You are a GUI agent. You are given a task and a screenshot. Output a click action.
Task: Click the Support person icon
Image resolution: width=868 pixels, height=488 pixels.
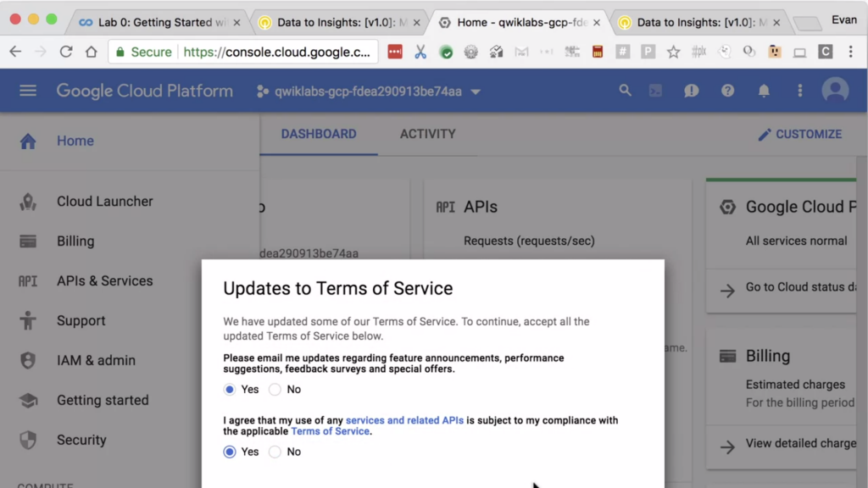pyautogui.click(x=28, y=320)
